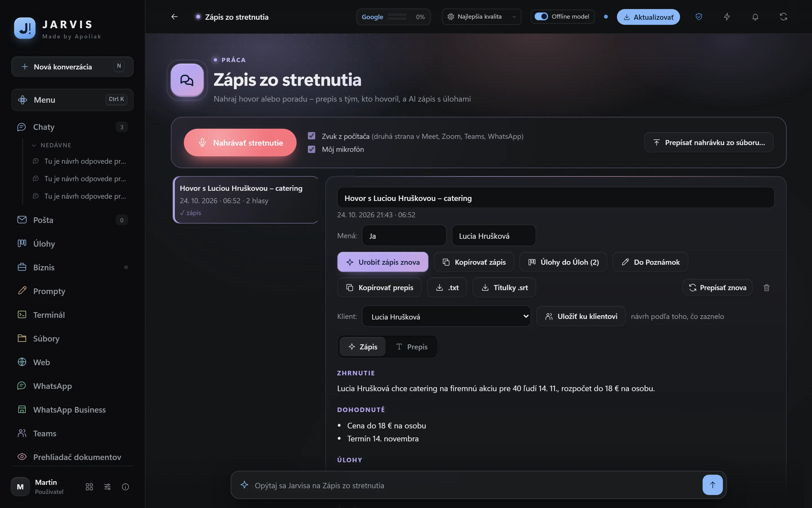
Task: Click the Opýtaj sa Jarvisa input field
Action: click(476, 485)
